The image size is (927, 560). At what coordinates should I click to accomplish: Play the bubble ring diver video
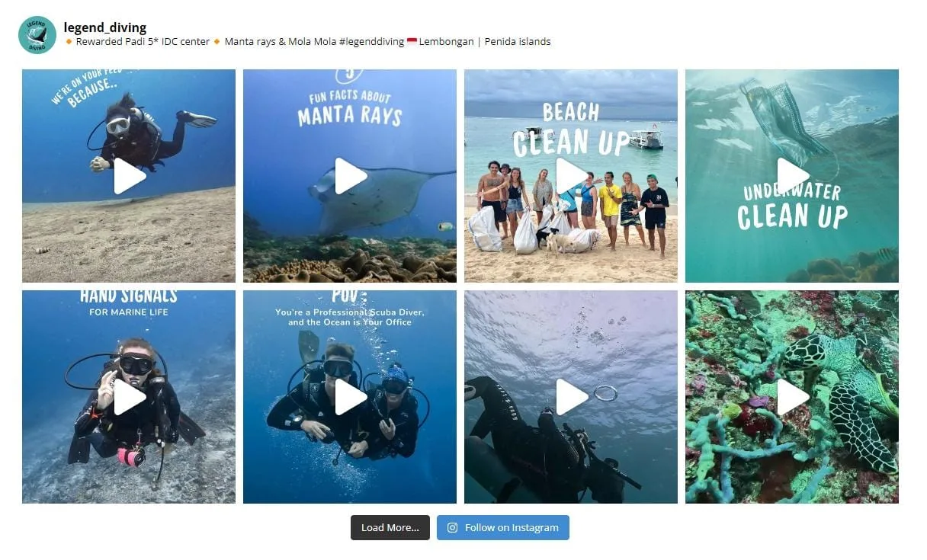[x=570, y=396]
